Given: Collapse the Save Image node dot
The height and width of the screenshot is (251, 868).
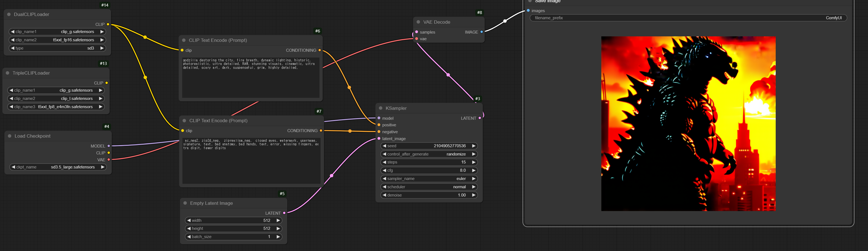Looking at the screenshot, I should coord(530,1).
